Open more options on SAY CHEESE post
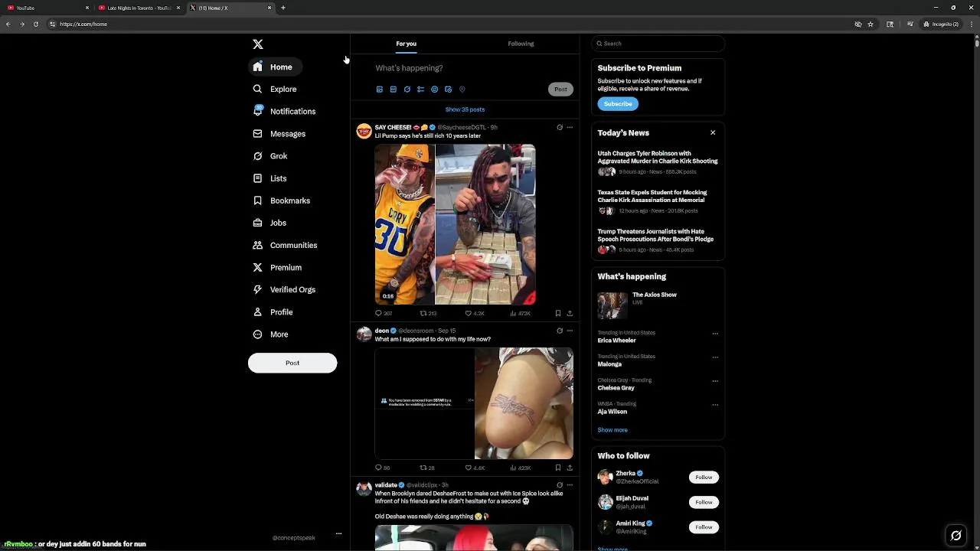This screenshot has width=980, height=551. pyautogui.click(x=570, y=128)
